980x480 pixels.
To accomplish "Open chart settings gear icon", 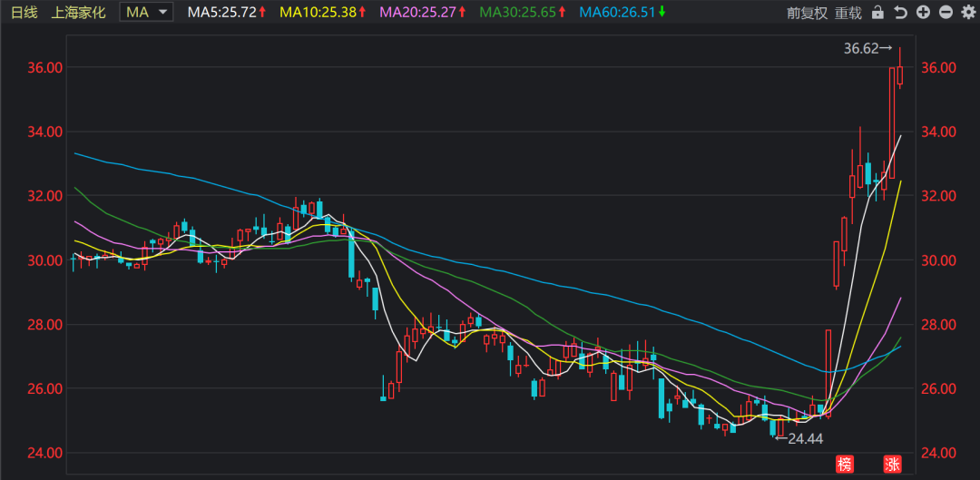I will point(967,13).
